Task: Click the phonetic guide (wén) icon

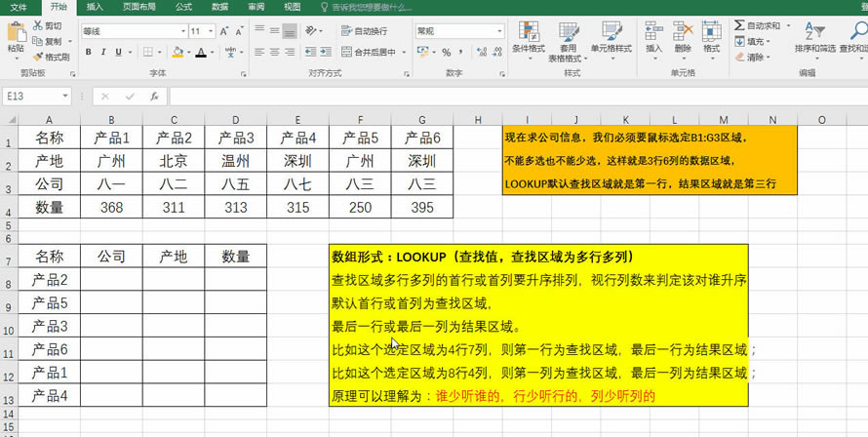Action: [231, 52]
